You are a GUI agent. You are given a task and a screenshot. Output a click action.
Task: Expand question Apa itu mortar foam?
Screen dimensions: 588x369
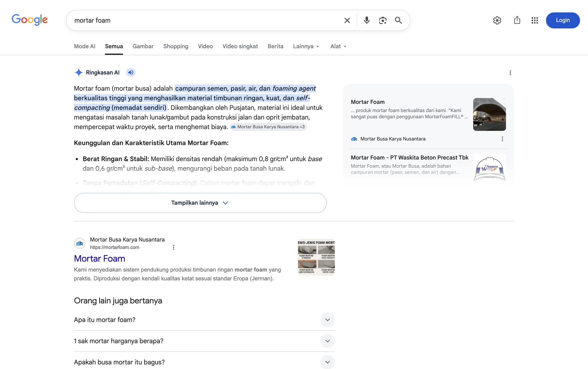[204, 320]
